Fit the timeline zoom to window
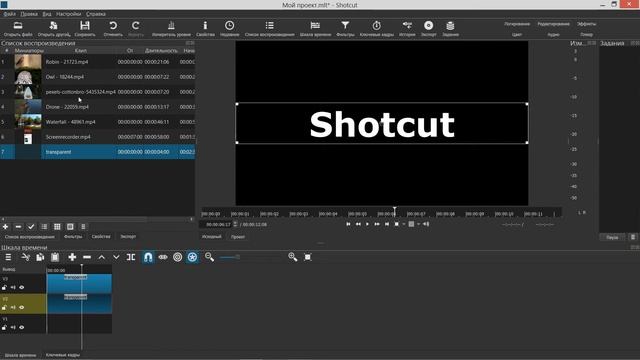640x360 pixels. coord(308,257)
